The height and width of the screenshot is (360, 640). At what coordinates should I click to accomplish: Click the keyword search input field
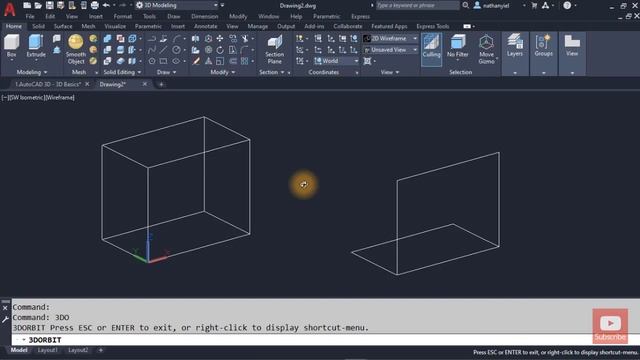click(x=417, y=5)
